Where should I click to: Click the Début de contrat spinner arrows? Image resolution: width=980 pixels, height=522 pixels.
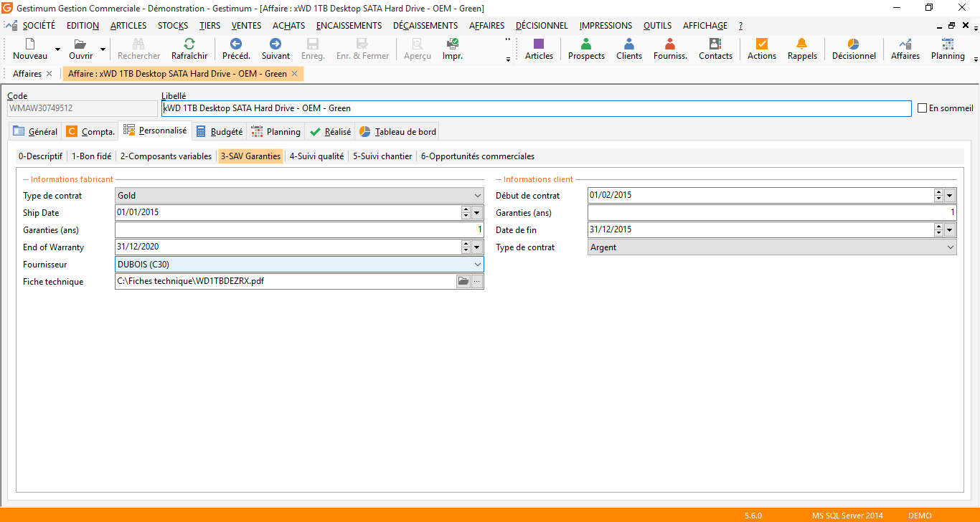pyautogui.click(x=938, y=196)
